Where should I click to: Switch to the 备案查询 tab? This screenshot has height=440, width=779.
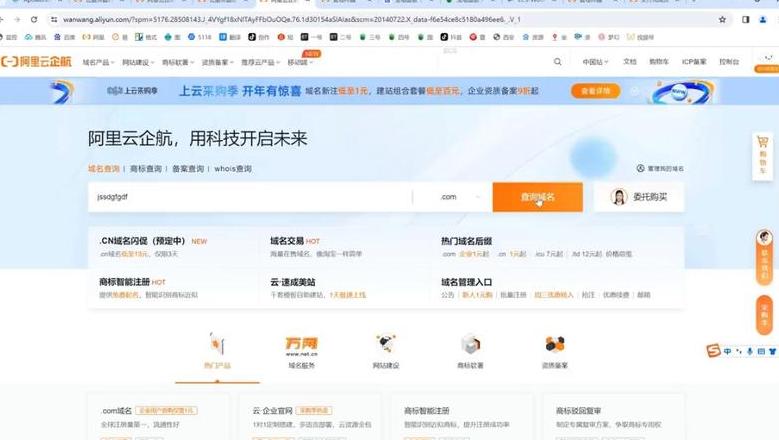(x=188, y=169)
